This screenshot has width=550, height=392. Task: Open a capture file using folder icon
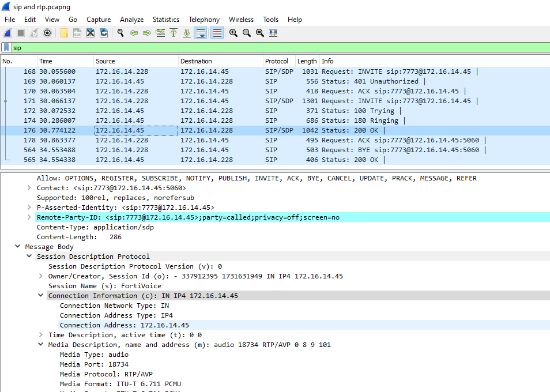pyautogui.click(x=64, y=33)
